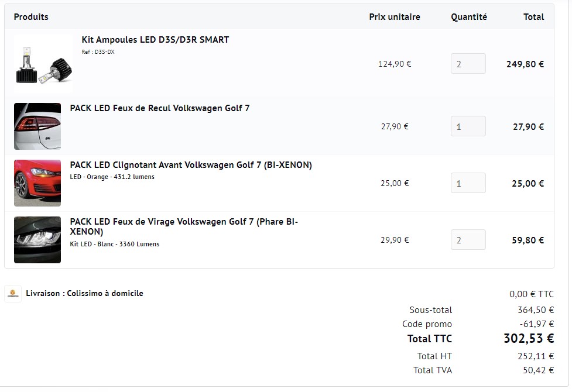Click the quantity field for Kit Ampoules LED
This screenshot has width=572, height=392.
coord(468,63)
